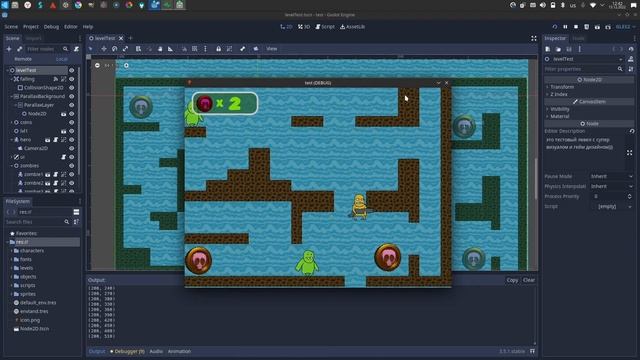Load an existing resource in Inspector
640x360 pixels.
point(558,49)
